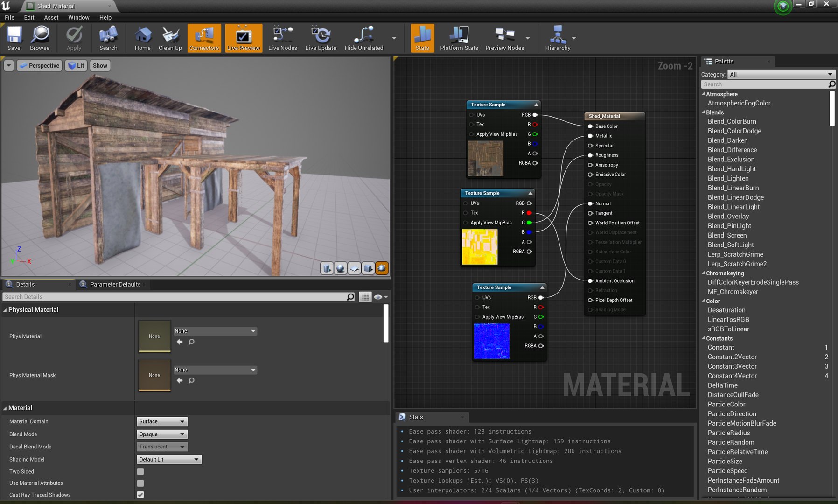Image resolution: width=838 pixels, height=504 pixels.
Task: Click Preview Nodes toolbar icon
Action: coord(505,38)
